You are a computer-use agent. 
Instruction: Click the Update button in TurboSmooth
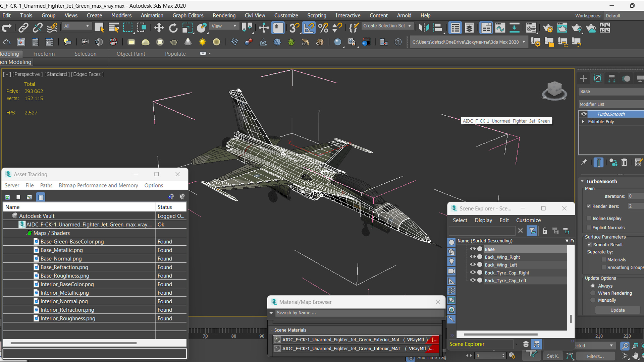[x=618, y=310]
